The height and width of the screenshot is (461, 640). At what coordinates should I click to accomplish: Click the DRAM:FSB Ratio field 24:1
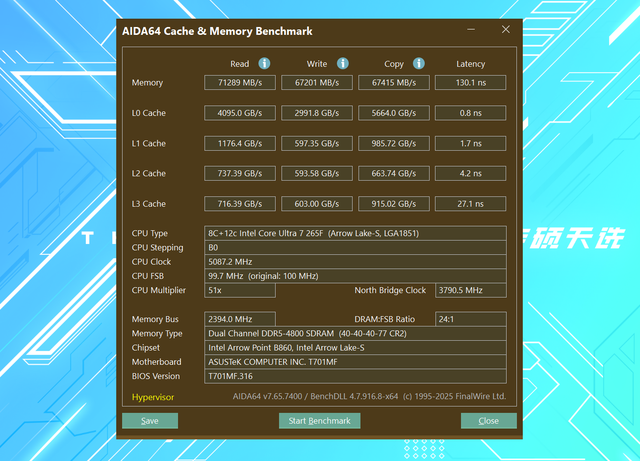(x=471, y=319)
